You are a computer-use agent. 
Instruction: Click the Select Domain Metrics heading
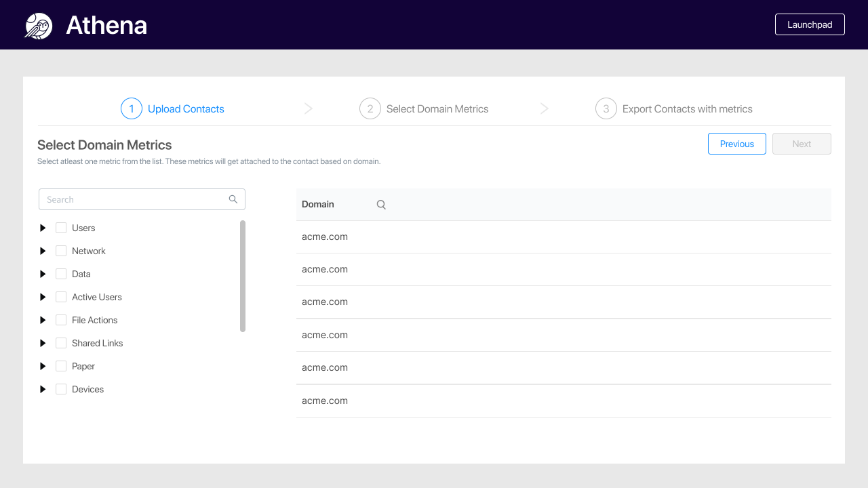104,145
